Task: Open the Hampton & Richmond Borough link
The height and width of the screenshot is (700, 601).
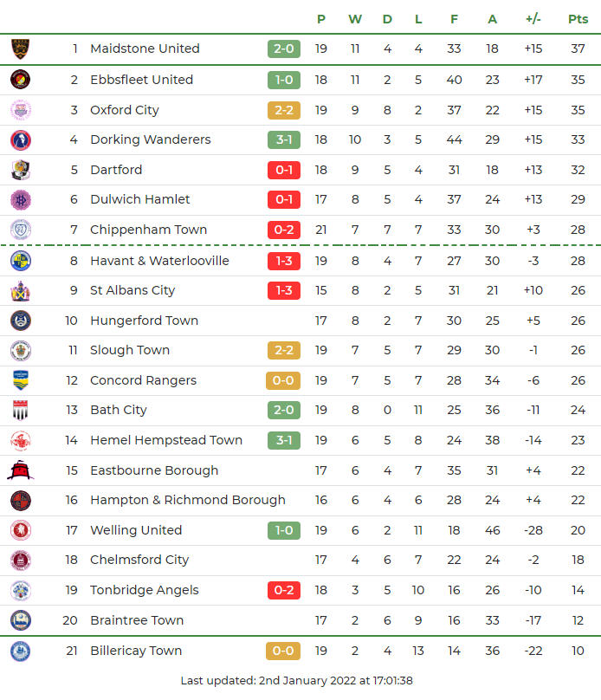Action: click(187, 500)
